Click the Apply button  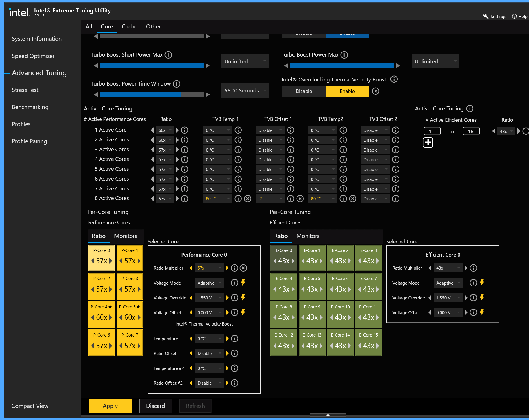[110, 406]
